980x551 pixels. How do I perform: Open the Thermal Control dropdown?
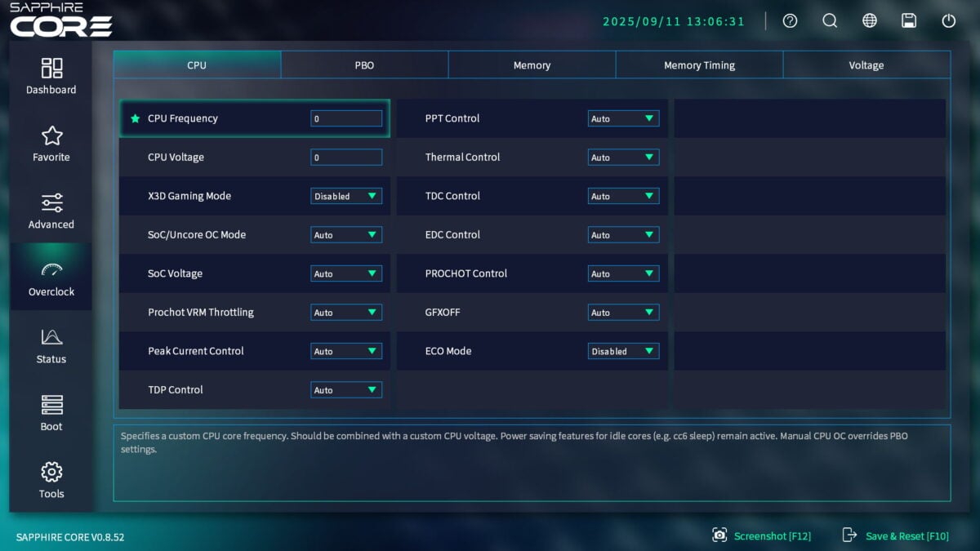623,158
